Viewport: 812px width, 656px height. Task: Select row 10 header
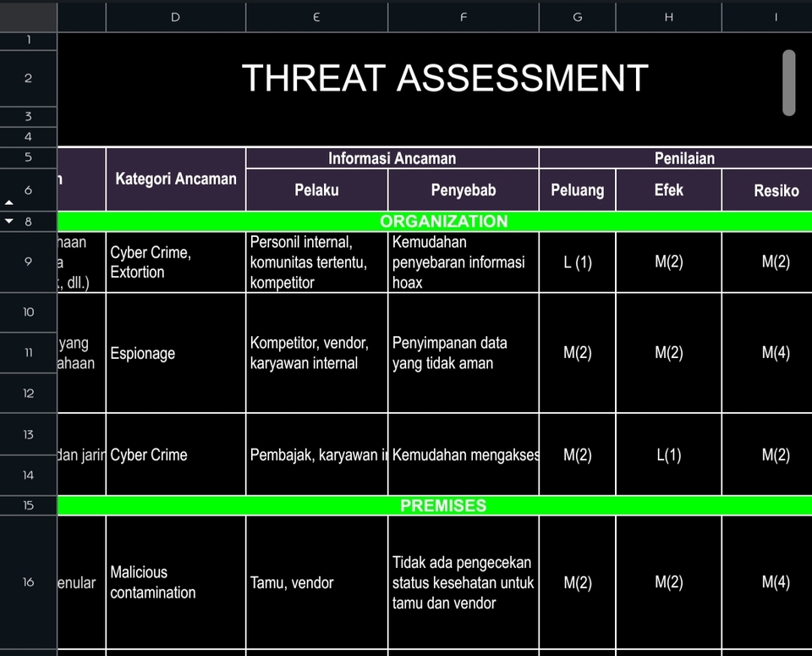(x=29, y=312)
